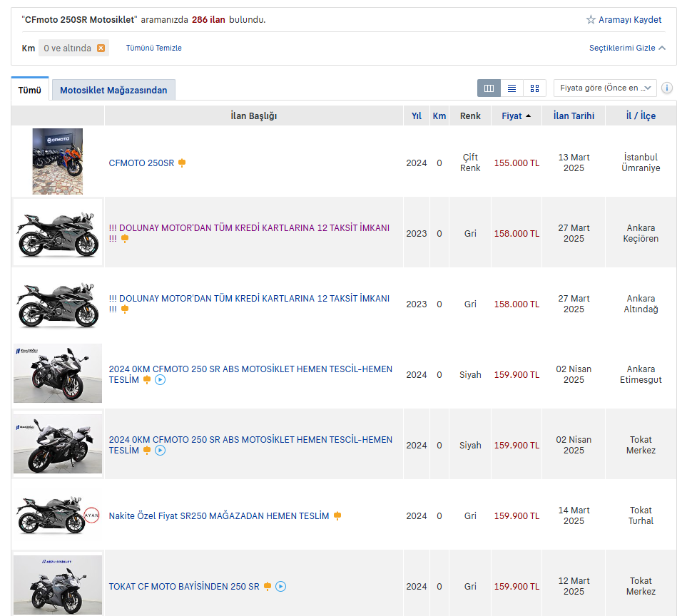Switch to classic column view icon

click(x=489, y=88)
